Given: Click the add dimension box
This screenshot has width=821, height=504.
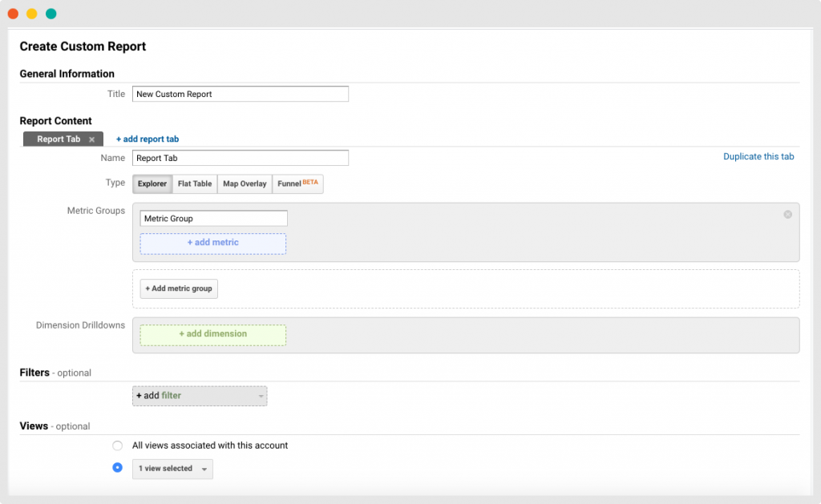Looking at the screenshot, I should (213, 334).
